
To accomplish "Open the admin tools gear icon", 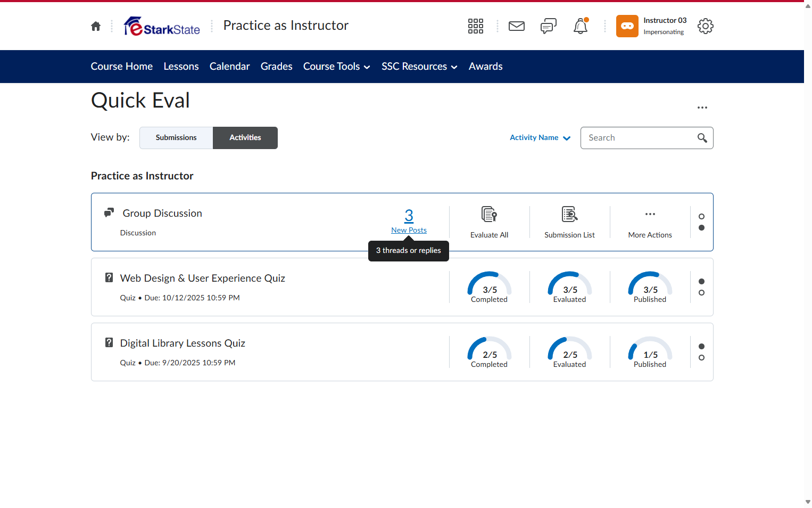I will click(706, 26).
